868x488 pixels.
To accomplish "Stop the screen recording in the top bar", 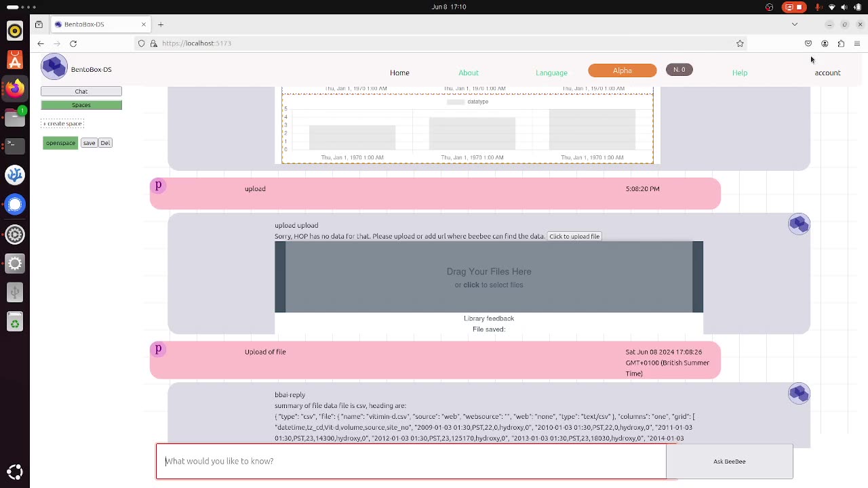I will (x=793, y=7).
